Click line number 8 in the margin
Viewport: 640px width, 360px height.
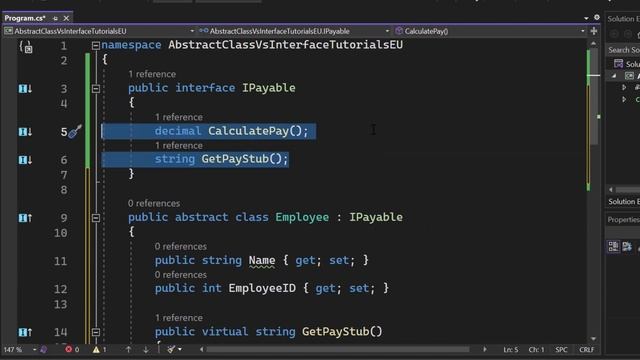pyautogui.click(x=64, y=190)
